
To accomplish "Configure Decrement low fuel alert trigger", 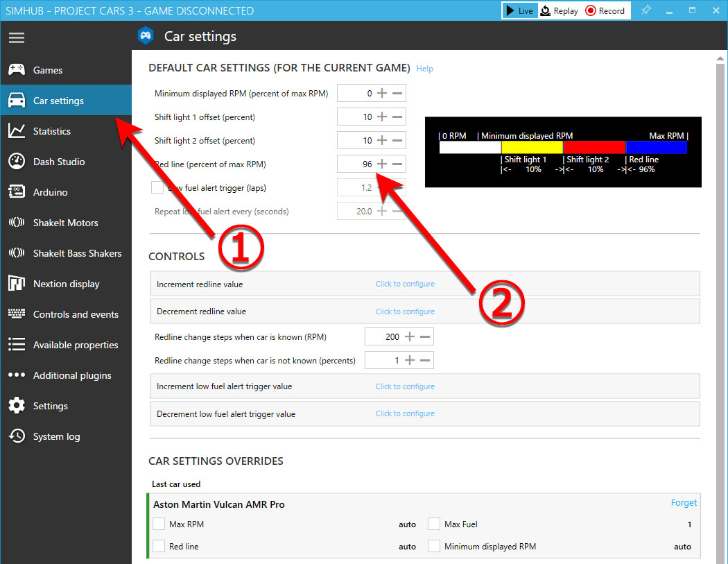I will (405, 413).
